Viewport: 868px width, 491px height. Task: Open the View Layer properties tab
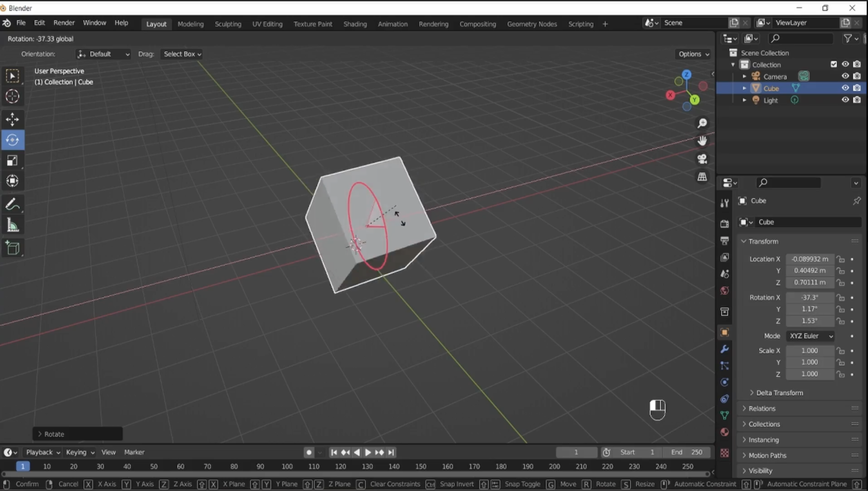(724, 257)
